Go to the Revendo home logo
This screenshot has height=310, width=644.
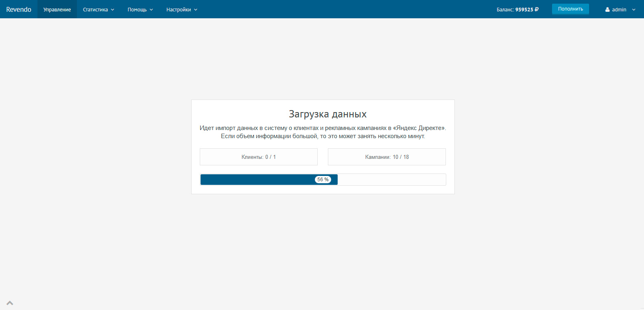point(19,9)
